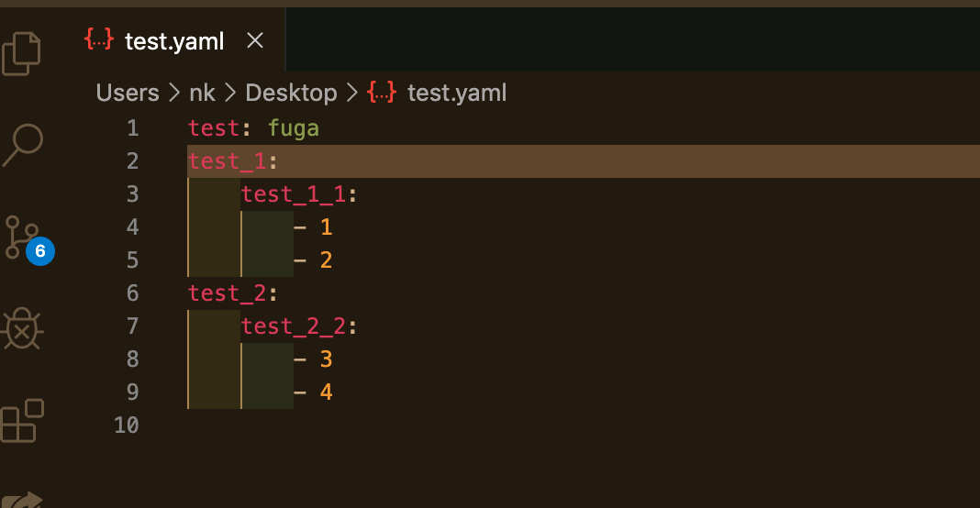This screenshot has height=508, width=980.
Task: Click the test.yaml breadcrumb item
Action: 457,94
